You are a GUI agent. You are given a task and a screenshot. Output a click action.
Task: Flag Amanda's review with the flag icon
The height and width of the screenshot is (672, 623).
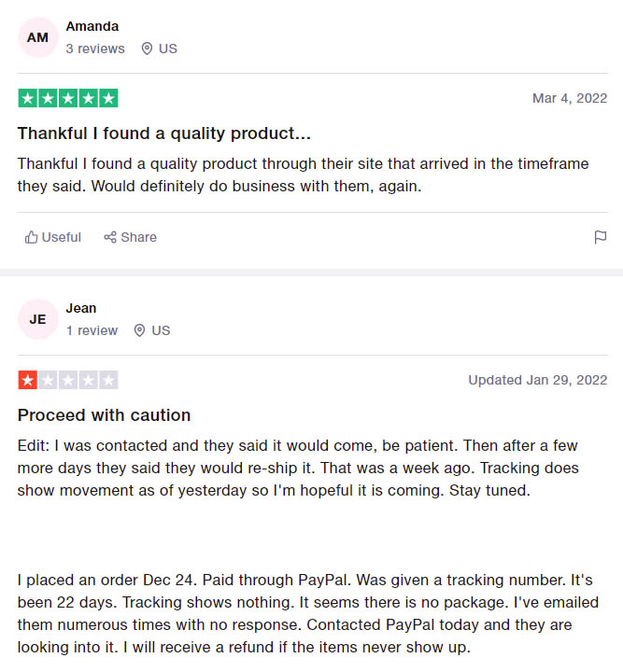(601, 237)
